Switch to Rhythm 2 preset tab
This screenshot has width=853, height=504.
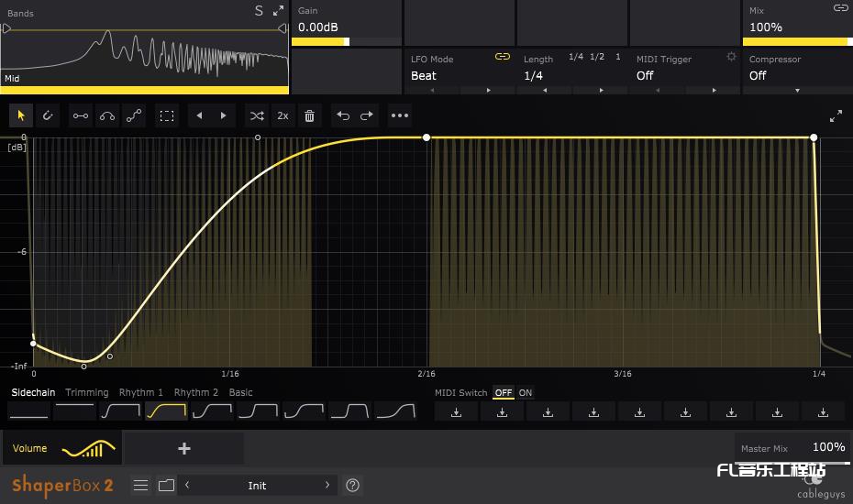pyautogui.click(x=196, y=392)
